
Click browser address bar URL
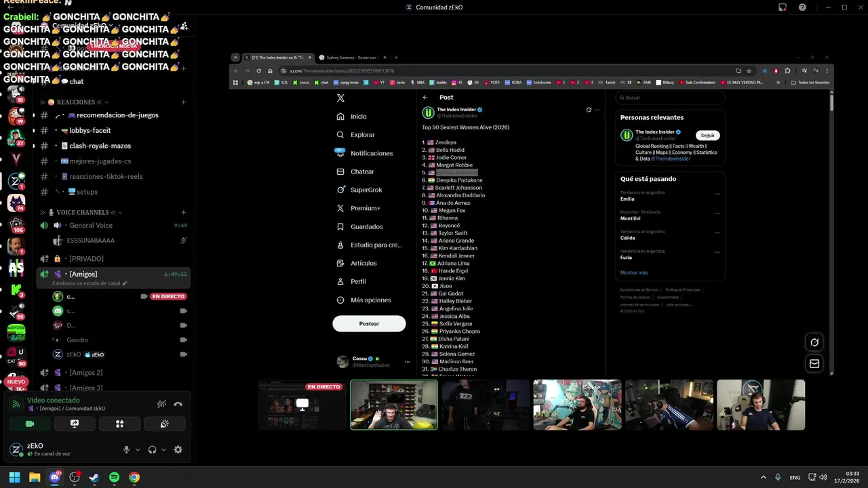[342, 70]
